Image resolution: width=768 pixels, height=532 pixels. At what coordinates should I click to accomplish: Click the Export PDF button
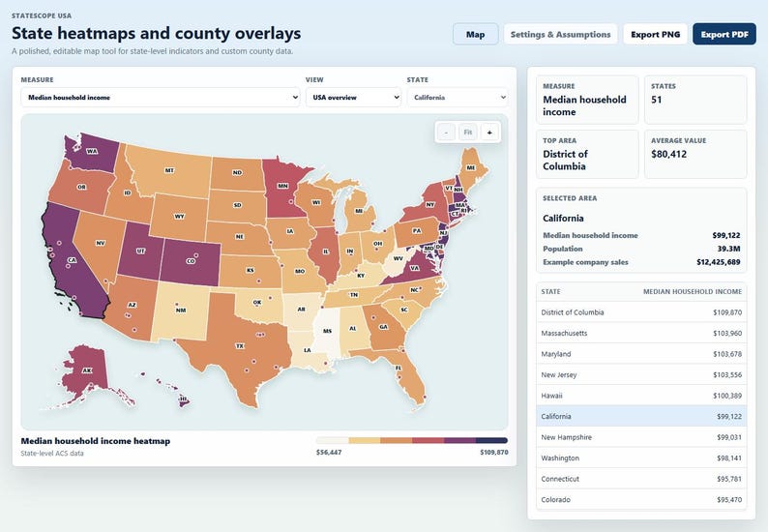tap(724, 34)
